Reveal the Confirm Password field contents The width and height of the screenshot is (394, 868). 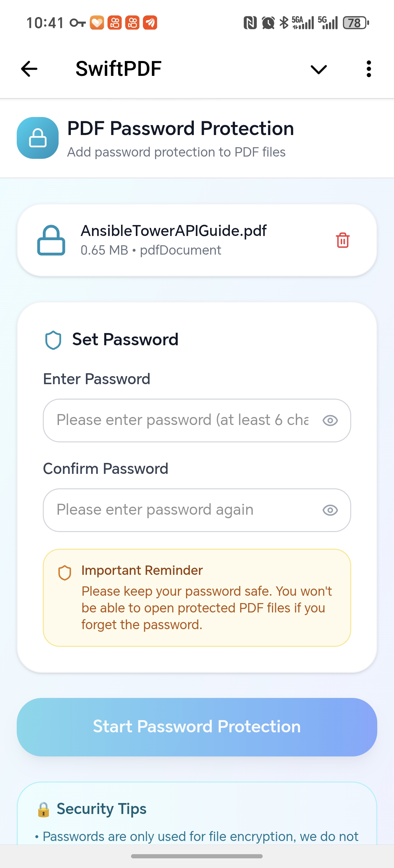click(330, 510)
